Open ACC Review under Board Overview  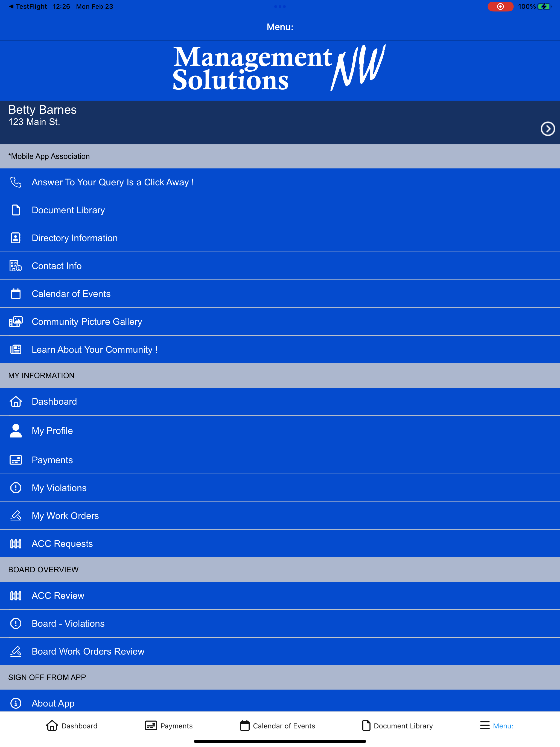pos(280,596)
